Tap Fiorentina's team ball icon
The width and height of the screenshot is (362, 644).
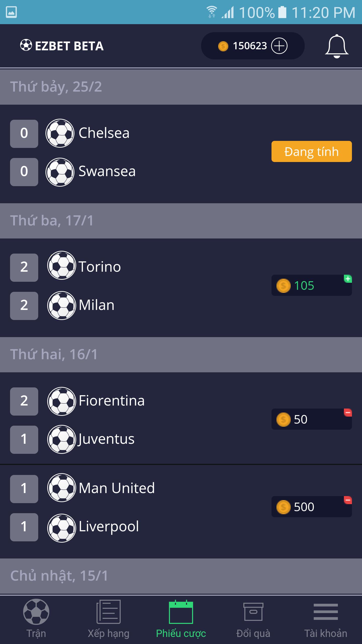[61, 401]
